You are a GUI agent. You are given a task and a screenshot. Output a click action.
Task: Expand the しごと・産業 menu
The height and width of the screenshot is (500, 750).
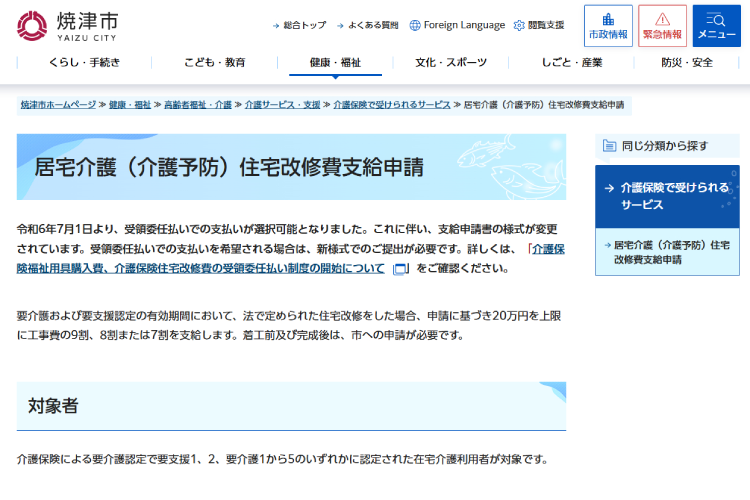pyautogui.click(x=572, y=62)
